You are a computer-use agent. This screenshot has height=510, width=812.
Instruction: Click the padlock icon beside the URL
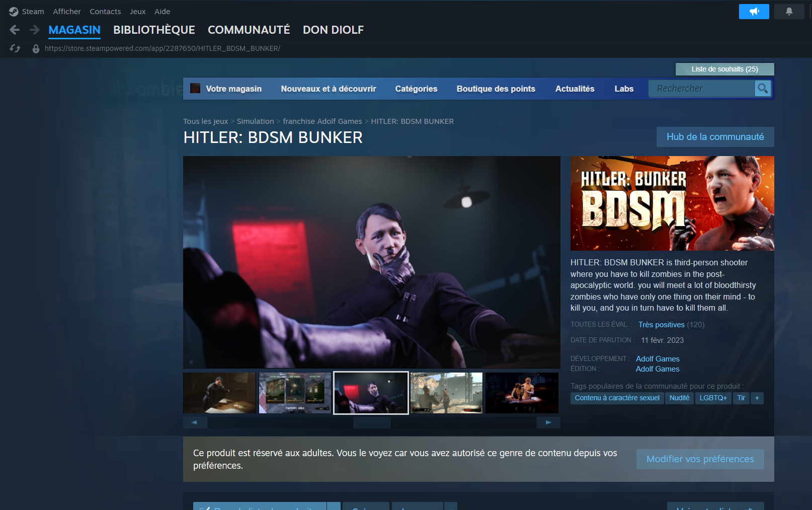(36, 49)
